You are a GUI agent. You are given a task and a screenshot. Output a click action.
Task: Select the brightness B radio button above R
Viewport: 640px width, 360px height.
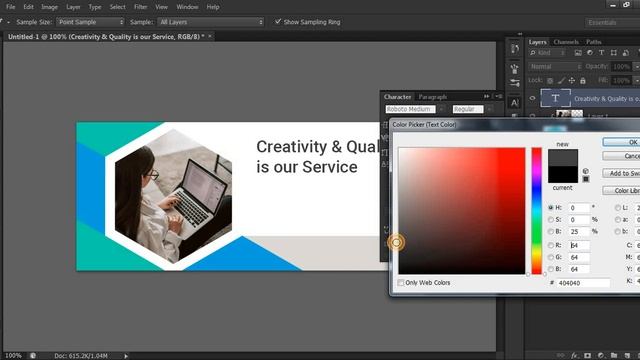tap(551, 231)
